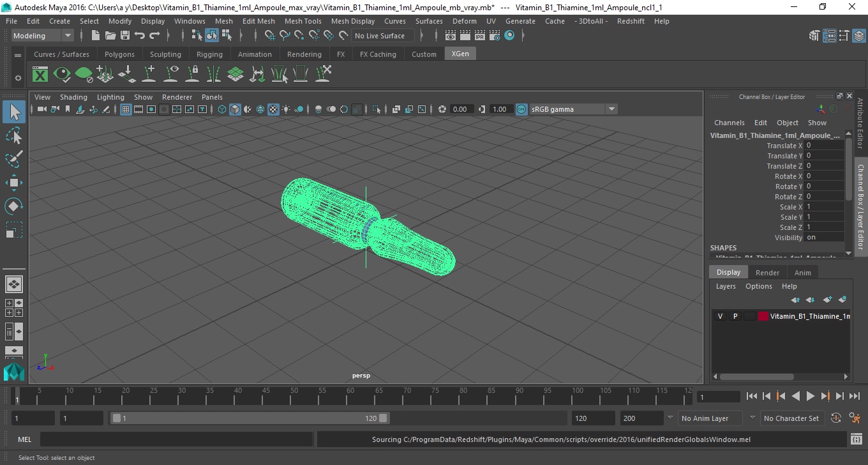Screen dimensions: 868x465
Task: Click the Play forwards button
Action: click(x=810, y=397)
